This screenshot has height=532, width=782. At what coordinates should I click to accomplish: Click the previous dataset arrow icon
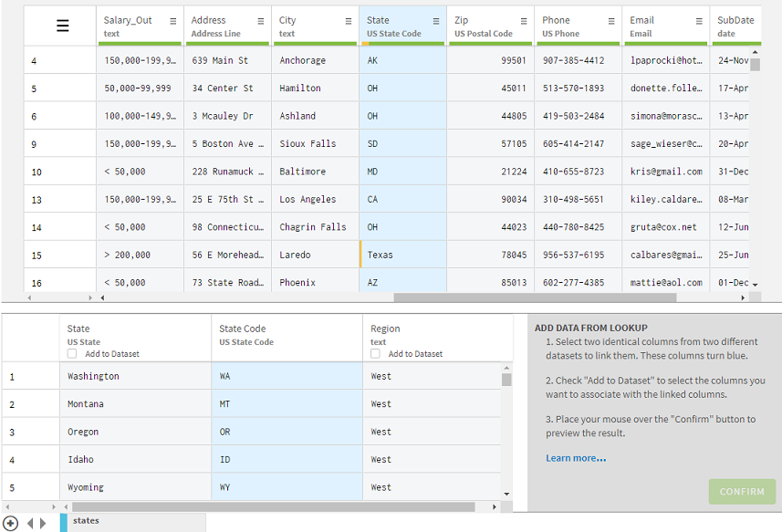(29, 523)
